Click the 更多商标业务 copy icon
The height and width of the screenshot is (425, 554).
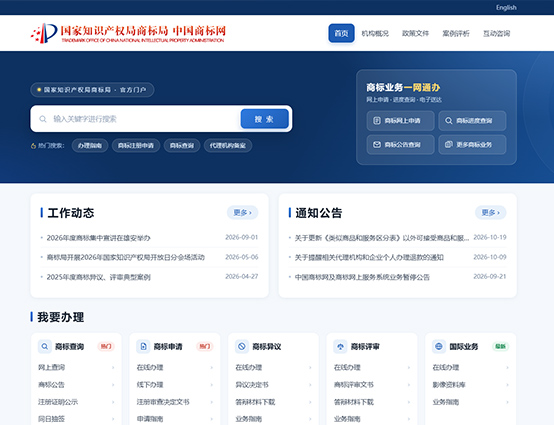tap(449, 144)
